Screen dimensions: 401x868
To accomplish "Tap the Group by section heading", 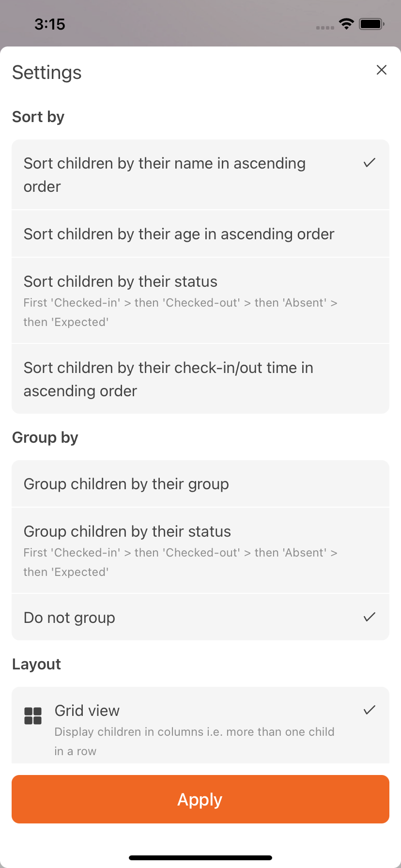I will pos(45,438).
